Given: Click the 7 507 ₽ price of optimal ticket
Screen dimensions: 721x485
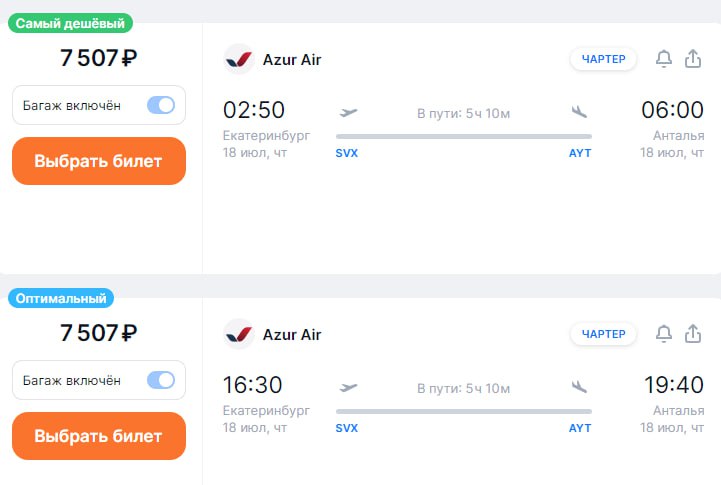Looking at the screenshot, I should point(98,333).
